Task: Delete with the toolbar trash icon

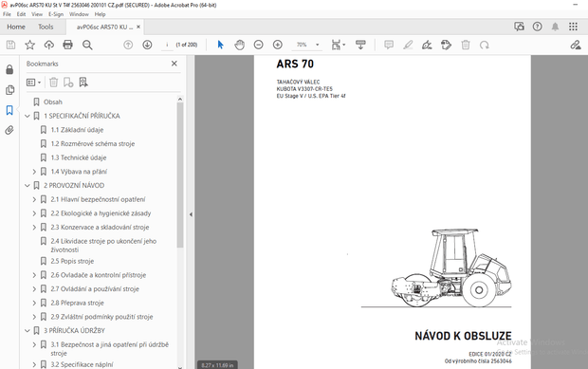Action: pos(466,45)
